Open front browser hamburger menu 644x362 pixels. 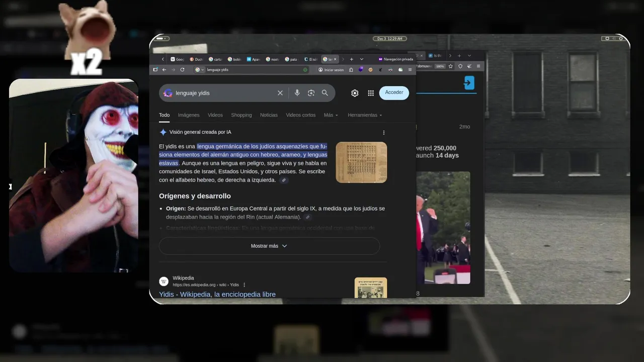[x=410, y=70]
